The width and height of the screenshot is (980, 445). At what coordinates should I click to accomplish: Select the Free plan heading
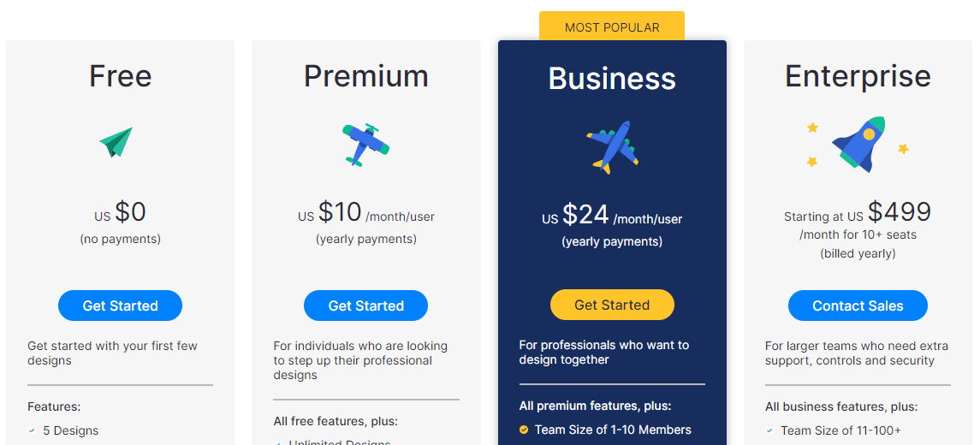pos(120,76)
